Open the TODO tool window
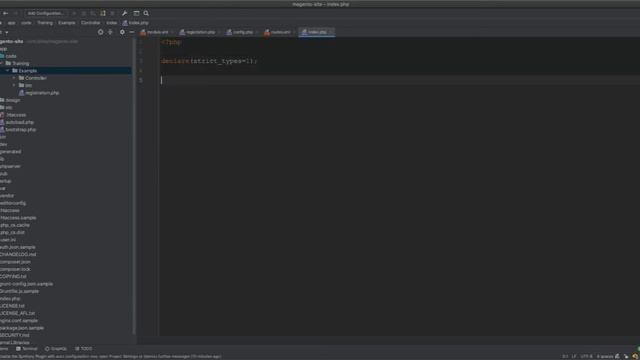The image size is (640, 360). (x=84, y=349)
